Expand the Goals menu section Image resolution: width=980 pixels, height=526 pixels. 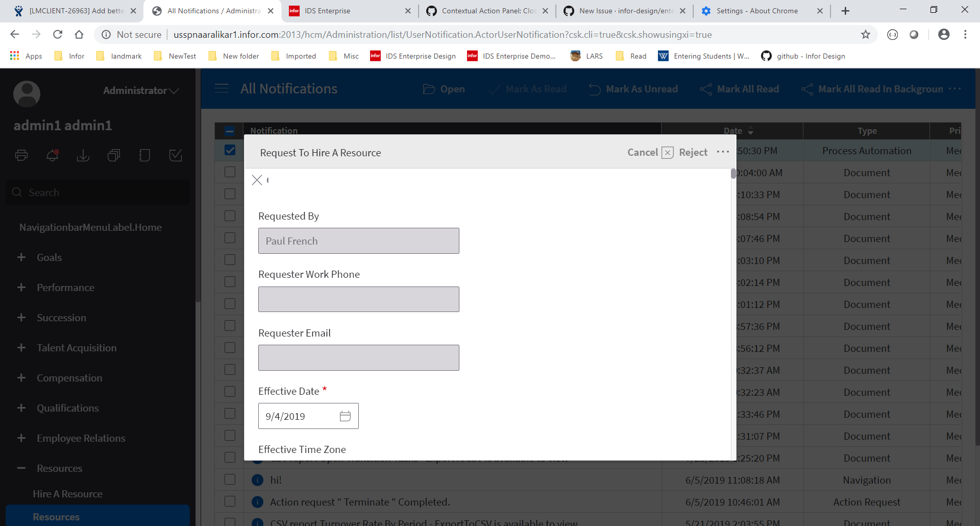click(21, 257)
